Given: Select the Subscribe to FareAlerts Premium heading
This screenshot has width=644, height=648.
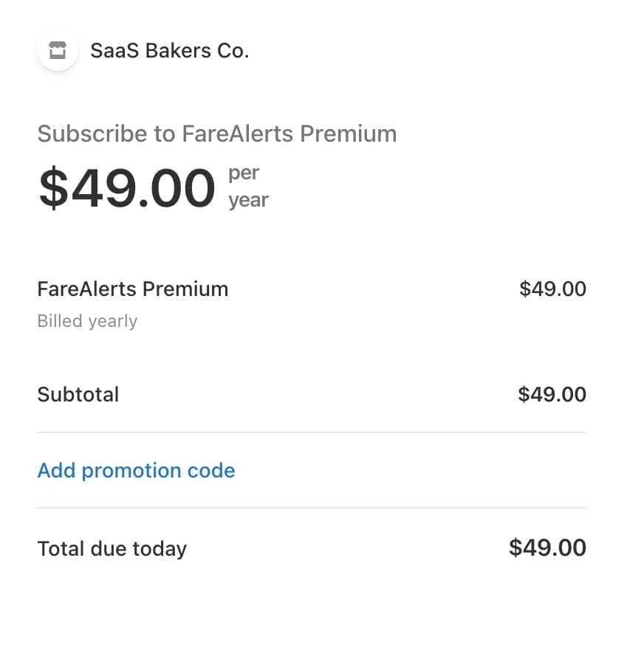Looking at the screenshot, I should tap(217, 134).
